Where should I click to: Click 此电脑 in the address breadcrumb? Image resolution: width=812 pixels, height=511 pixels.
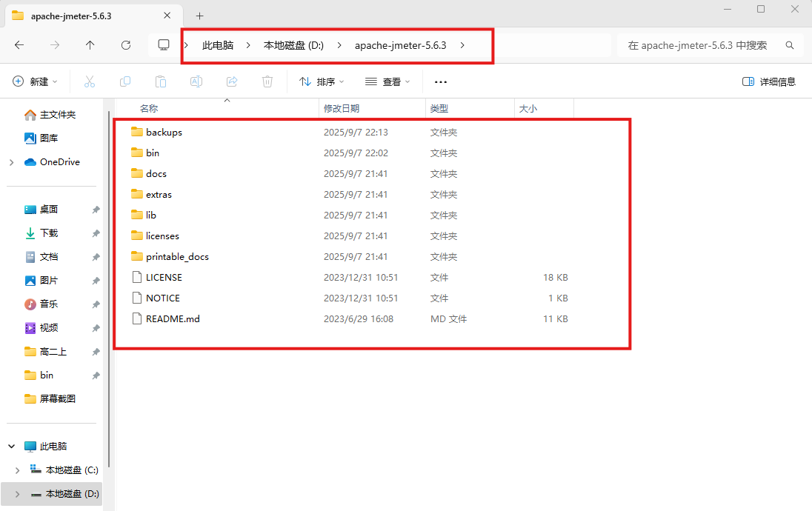click(218, 46)
